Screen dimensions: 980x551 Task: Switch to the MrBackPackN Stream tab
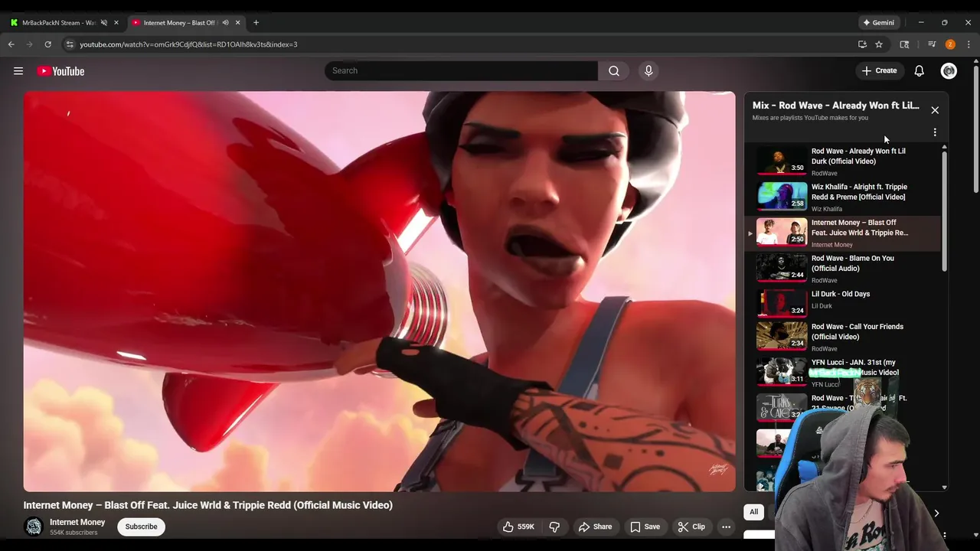point(57,22)
